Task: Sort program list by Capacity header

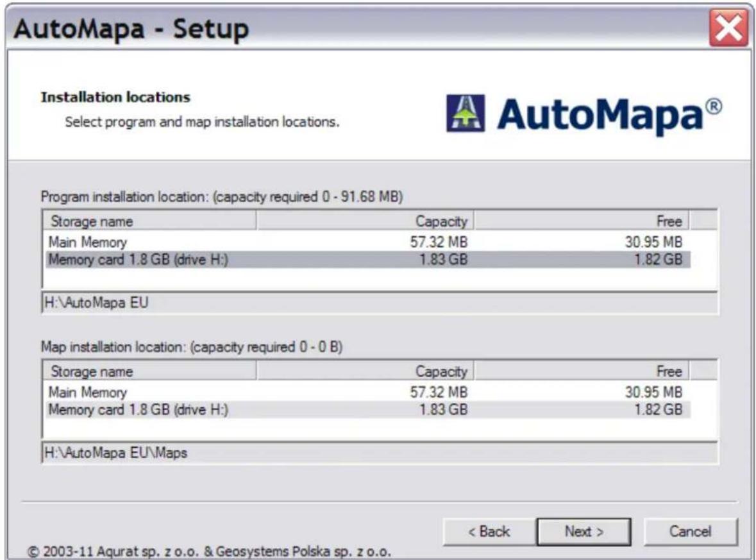Action: click(365, 221)
